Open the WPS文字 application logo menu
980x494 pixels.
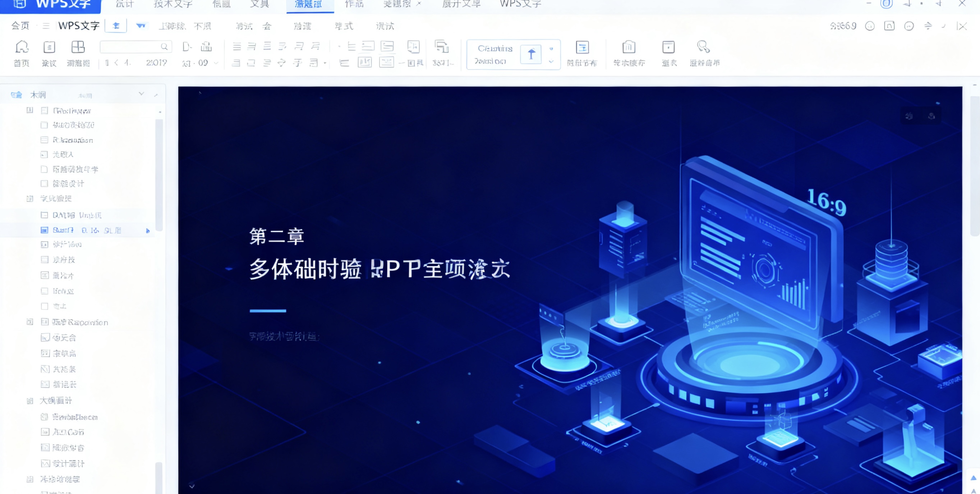20,5
